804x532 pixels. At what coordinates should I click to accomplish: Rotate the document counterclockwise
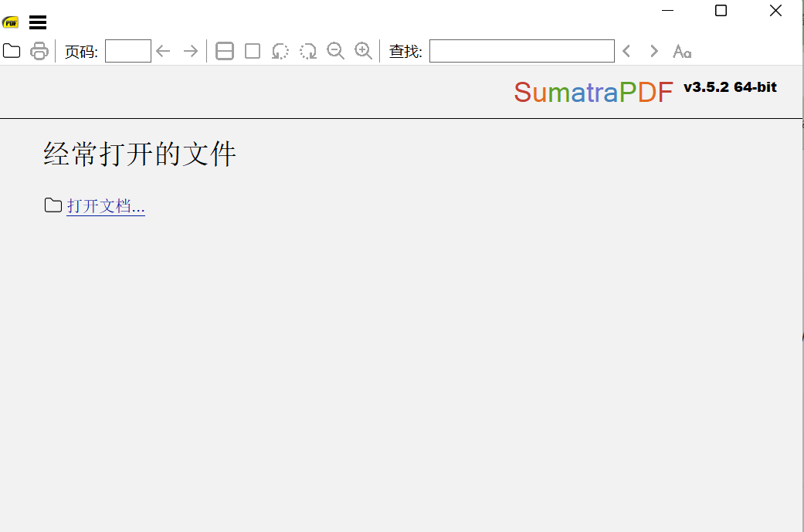pos(280,50)
